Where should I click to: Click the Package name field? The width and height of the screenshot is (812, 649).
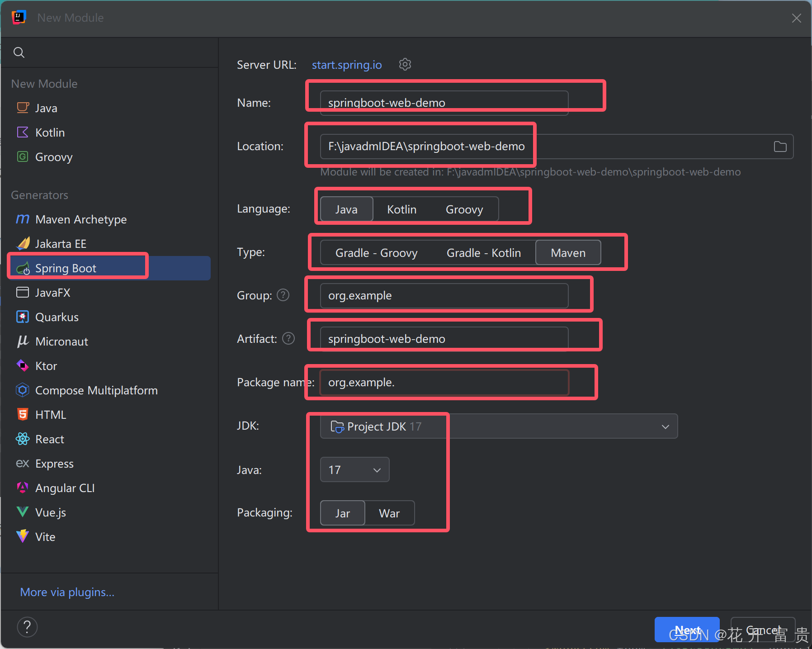pyautogui.click(x=444, y=382)
